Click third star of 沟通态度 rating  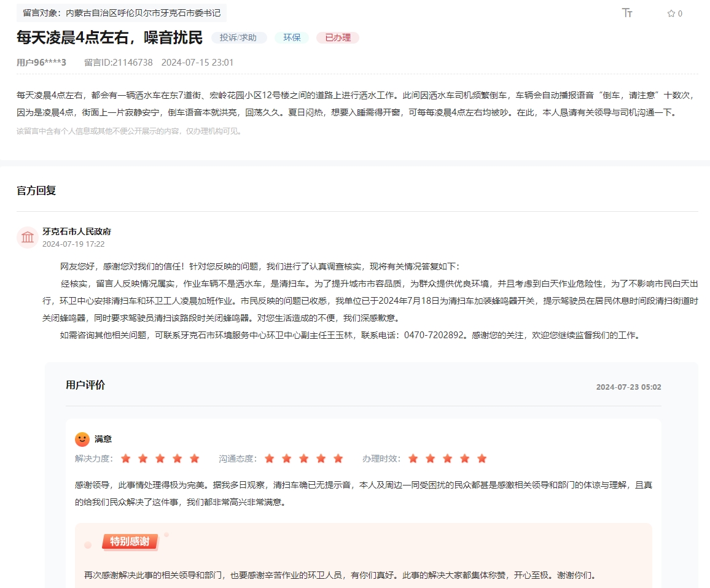click(304, 458)
